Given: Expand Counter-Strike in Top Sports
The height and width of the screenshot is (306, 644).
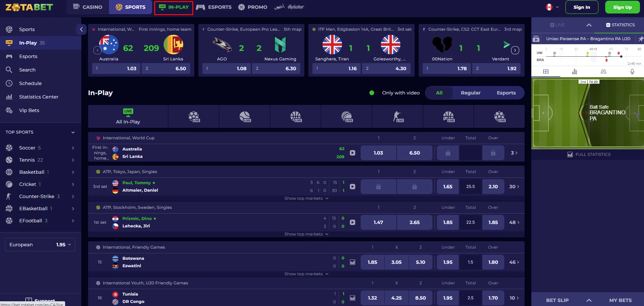Looking at the screenshot, I should click(73, 196).
